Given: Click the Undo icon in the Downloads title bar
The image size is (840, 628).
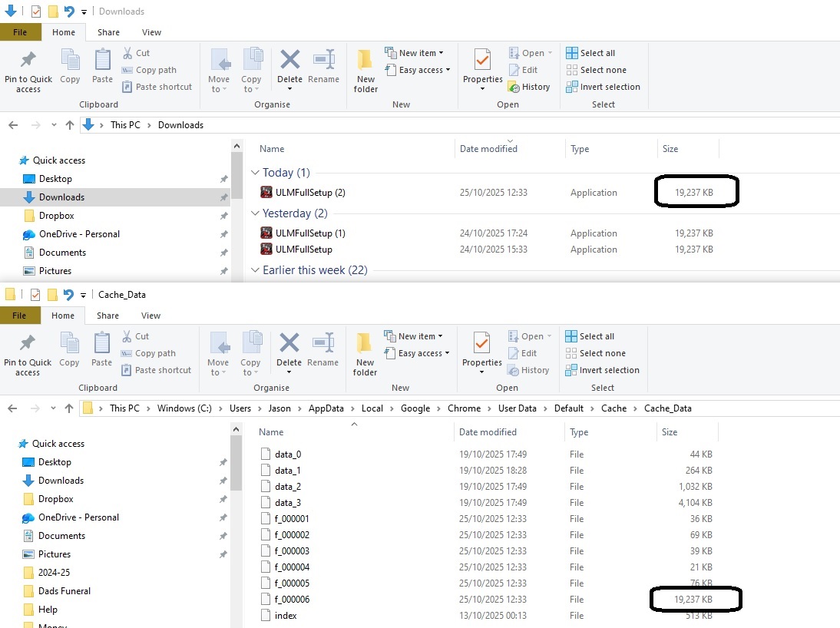Looking at the screenshot, I should [69, 12].
